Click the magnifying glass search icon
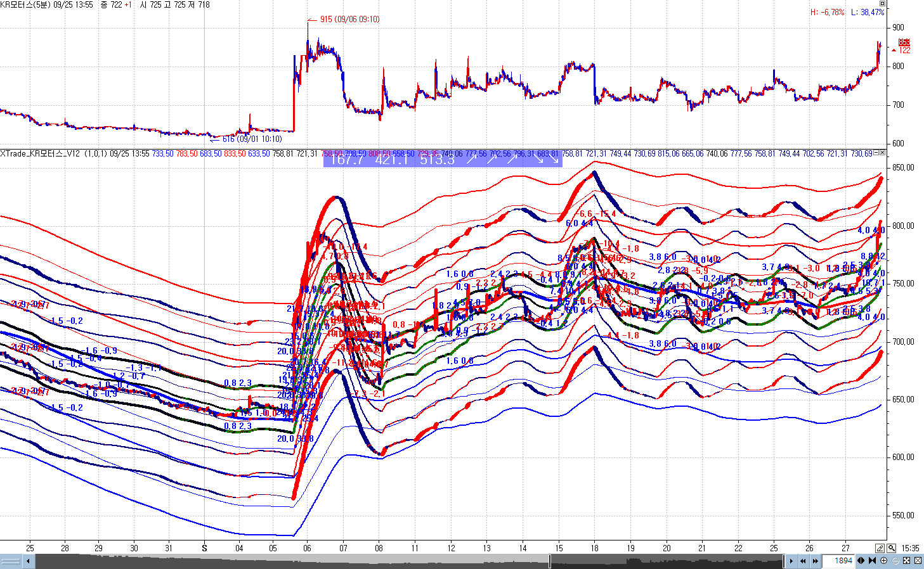The width and height of the screenshot is (924, 569). (x=891, y=548)
